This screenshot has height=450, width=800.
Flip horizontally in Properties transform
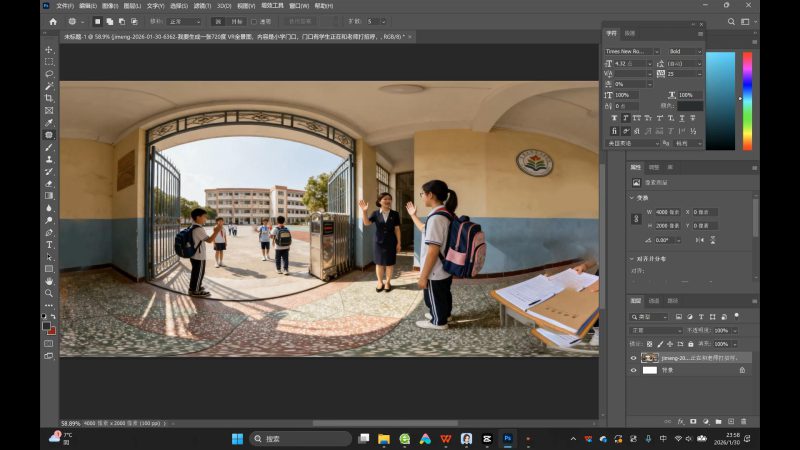[x=700, y=240]
